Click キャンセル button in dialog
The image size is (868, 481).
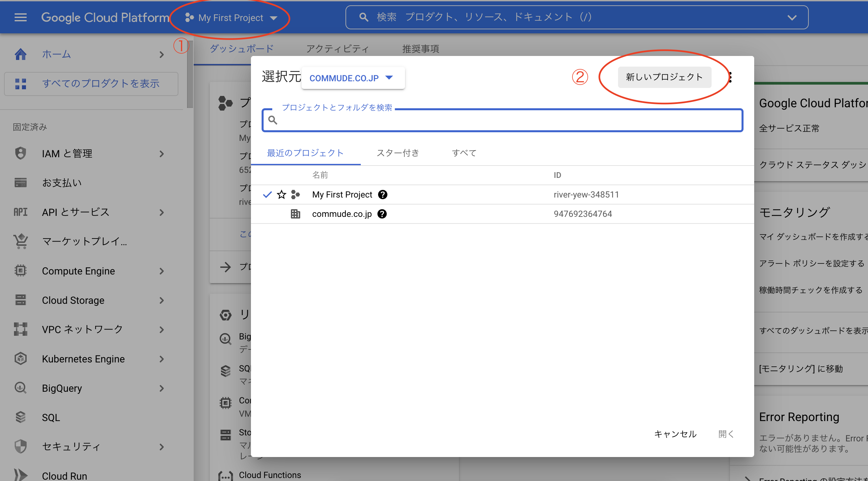coord(675,434)
